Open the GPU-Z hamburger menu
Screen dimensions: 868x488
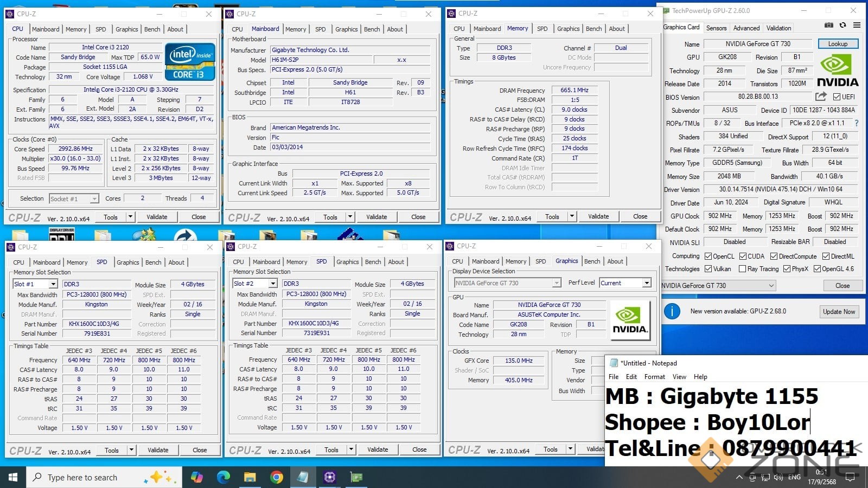[x=857, y=25]
